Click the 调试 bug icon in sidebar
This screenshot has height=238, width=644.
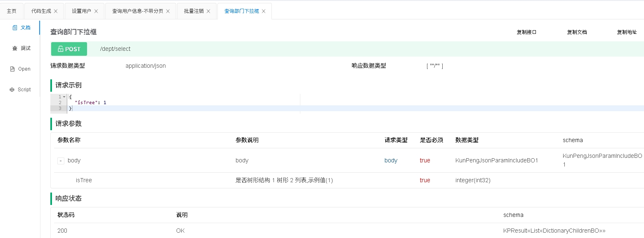[x=15, y=48]
